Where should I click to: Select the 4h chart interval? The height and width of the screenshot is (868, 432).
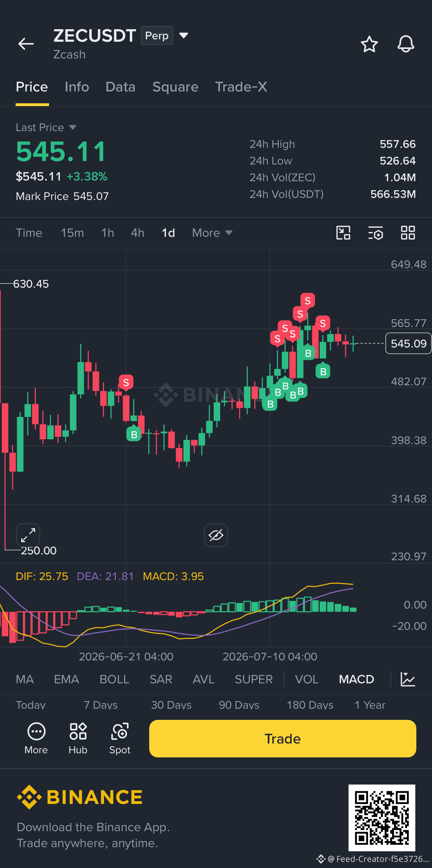point(137,233)
